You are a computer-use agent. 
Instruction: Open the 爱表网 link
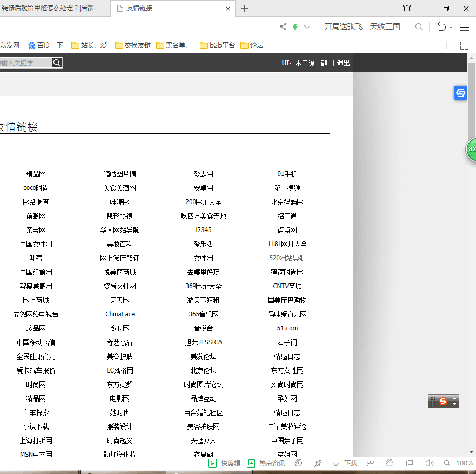(x=203, y=174)
